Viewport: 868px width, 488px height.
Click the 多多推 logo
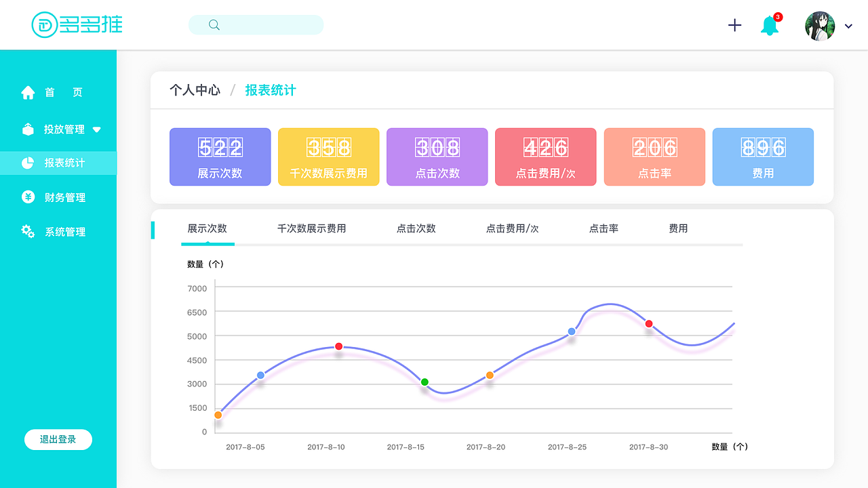(x=77, y=25)
